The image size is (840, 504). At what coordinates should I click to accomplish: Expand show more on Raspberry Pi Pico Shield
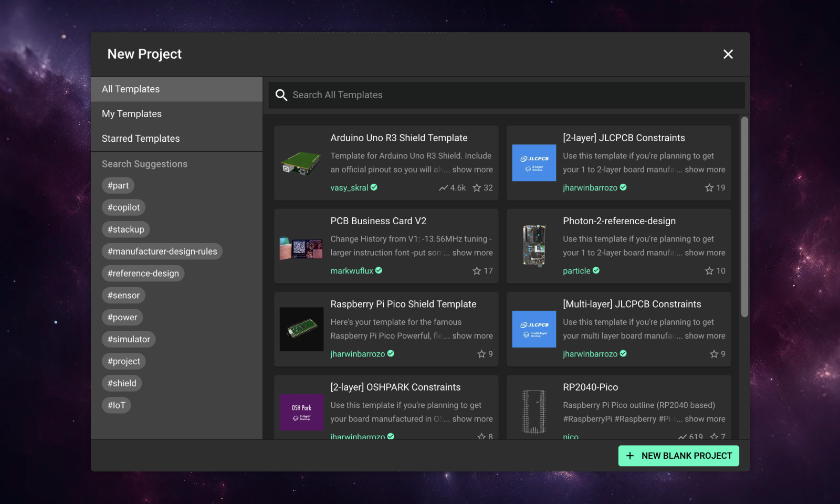472,336
